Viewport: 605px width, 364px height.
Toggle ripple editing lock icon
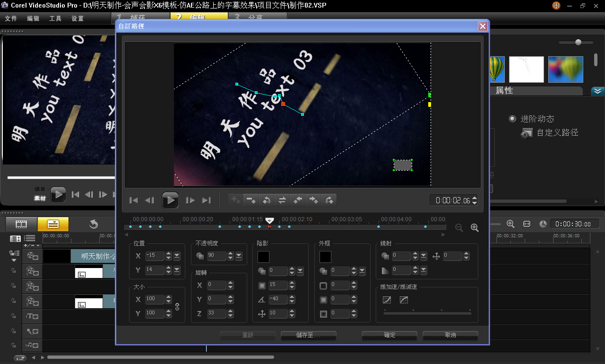[13, 254]
